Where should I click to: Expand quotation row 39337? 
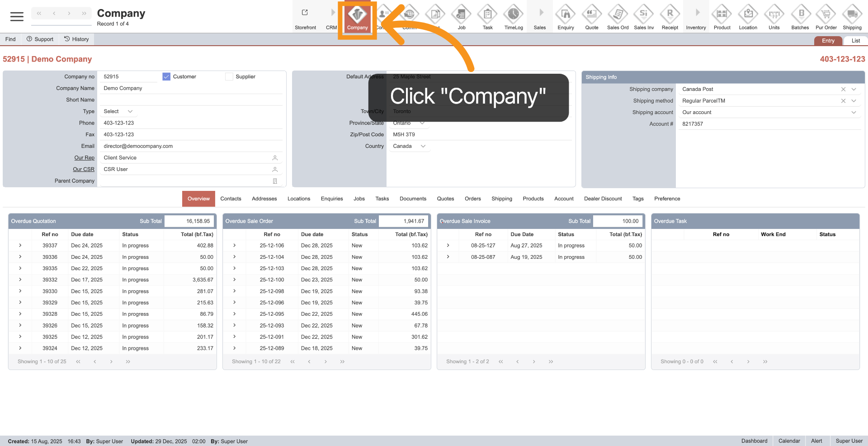20,246
